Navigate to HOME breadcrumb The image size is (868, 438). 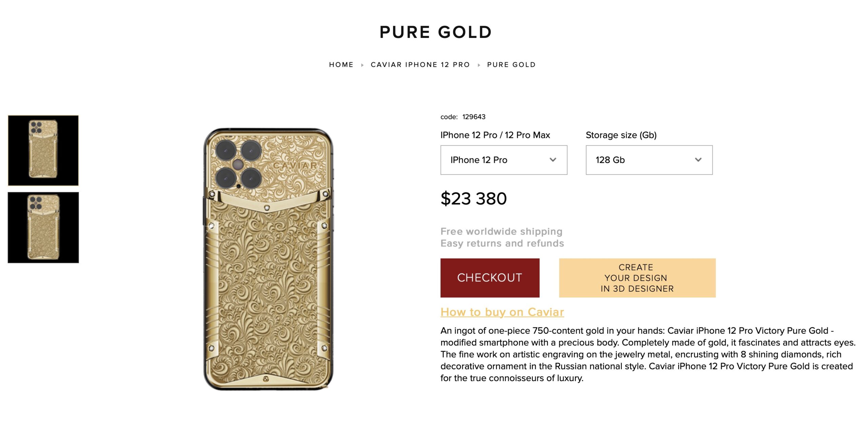[341, 64]
